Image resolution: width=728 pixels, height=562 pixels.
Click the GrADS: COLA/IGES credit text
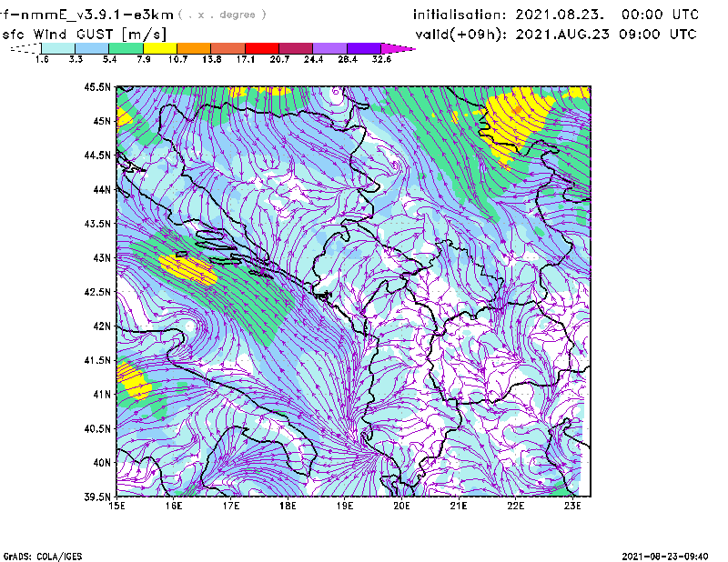43,557
